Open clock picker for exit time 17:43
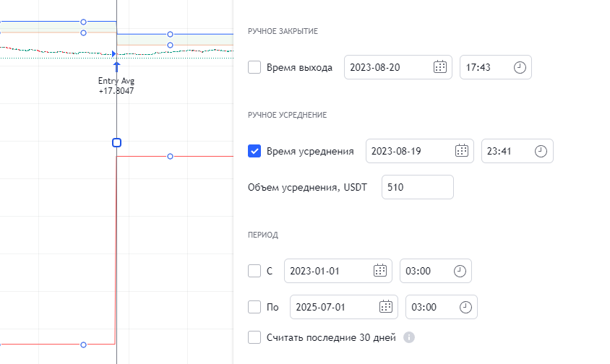This screenshot has width=610, height=364. pyautogui.click(x=520, y=67)
